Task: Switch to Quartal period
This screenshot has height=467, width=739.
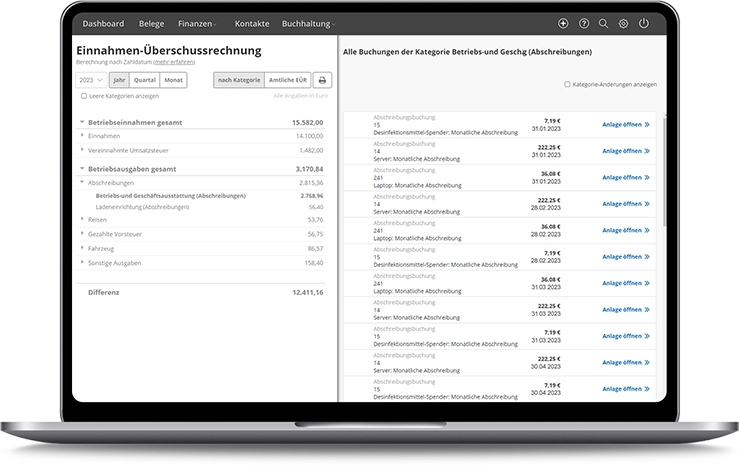Action: point(145,80)
